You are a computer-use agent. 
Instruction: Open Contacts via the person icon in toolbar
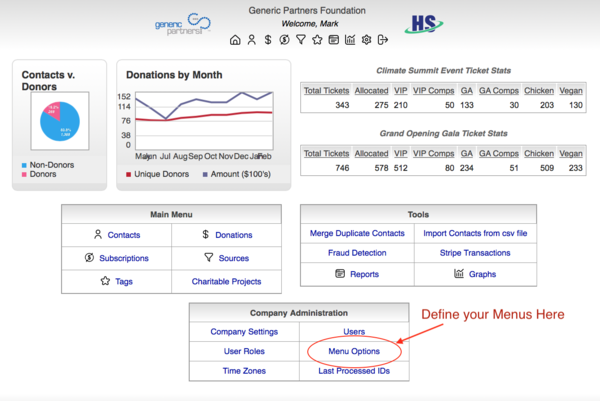click(x=252, y=40)
